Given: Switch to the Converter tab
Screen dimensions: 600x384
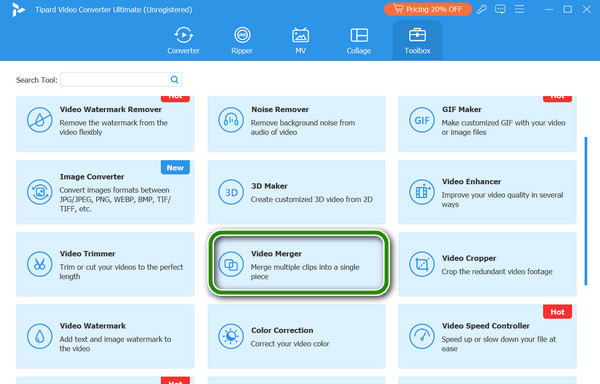Looking at the screenshot, I should (x=183, y=41).
